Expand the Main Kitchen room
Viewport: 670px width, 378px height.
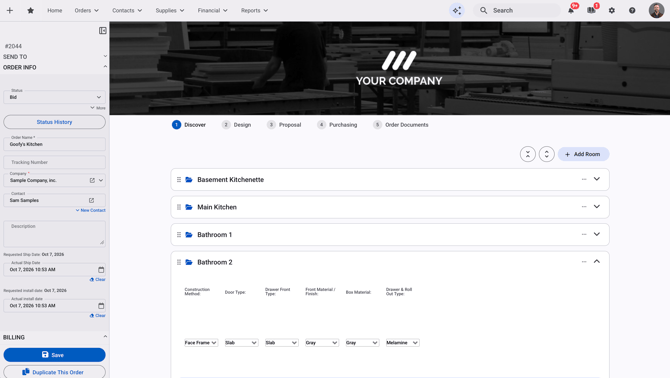pyautogui.click(x=597, y=206)
